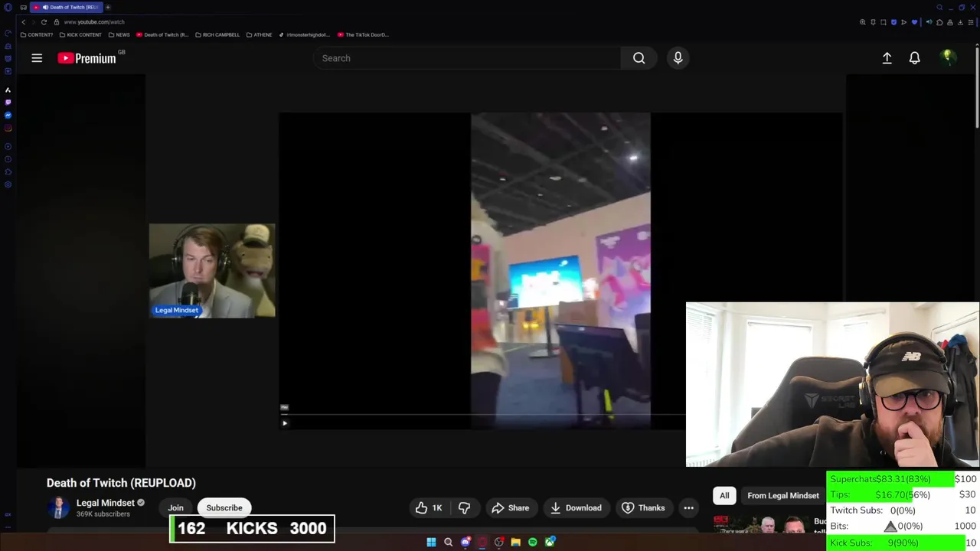This screenshot has height=551, width=980.
Task: Select From Legal Mindset filter chip
Action: [x=783, y=496]
